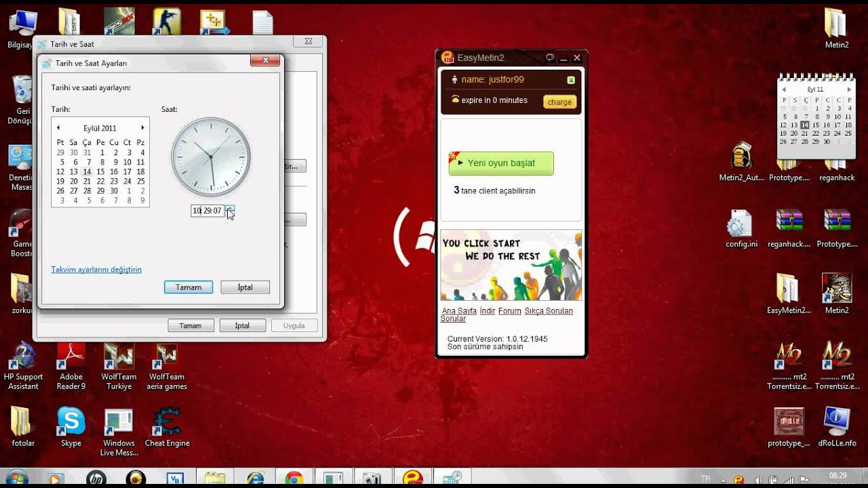Select the Metin2_Aut desktop icon

pos(741,162)
